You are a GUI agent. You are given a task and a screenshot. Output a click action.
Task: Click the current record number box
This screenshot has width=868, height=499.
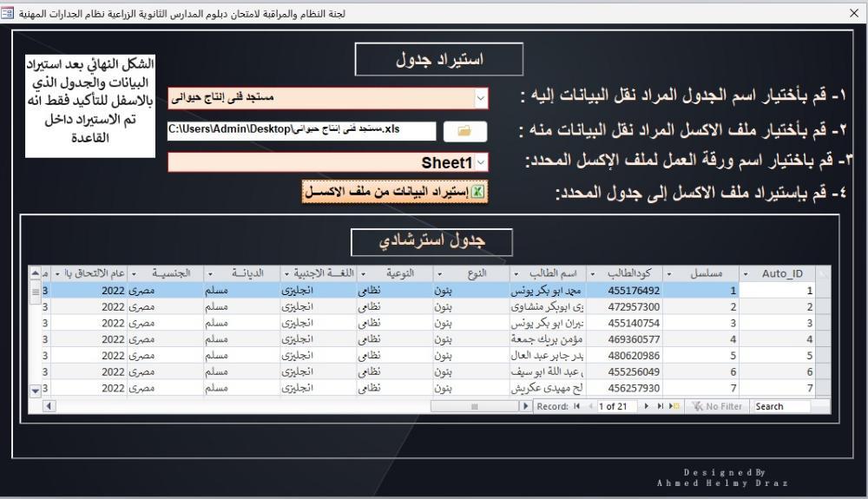coord(616,406)
